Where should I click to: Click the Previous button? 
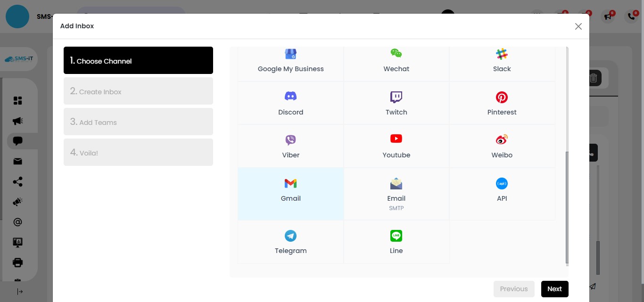click(514, 289)
